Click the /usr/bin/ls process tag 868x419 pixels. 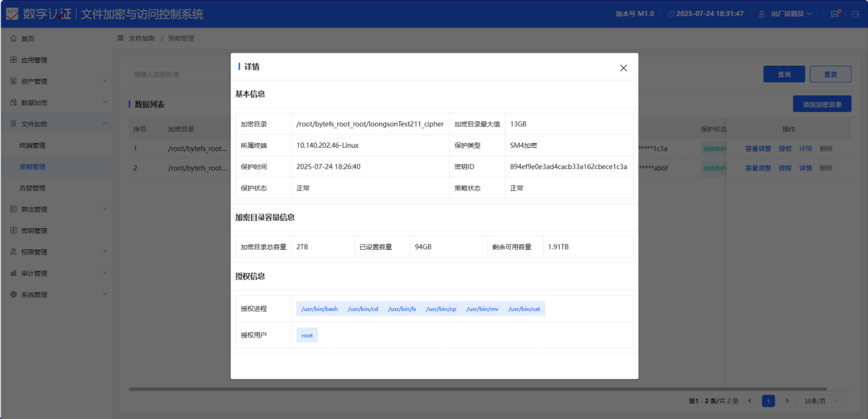coord(402,309)
